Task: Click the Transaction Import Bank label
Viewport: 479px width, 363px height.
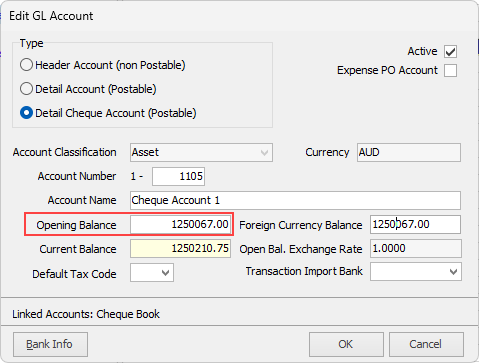Action: (x=304, y=271)
